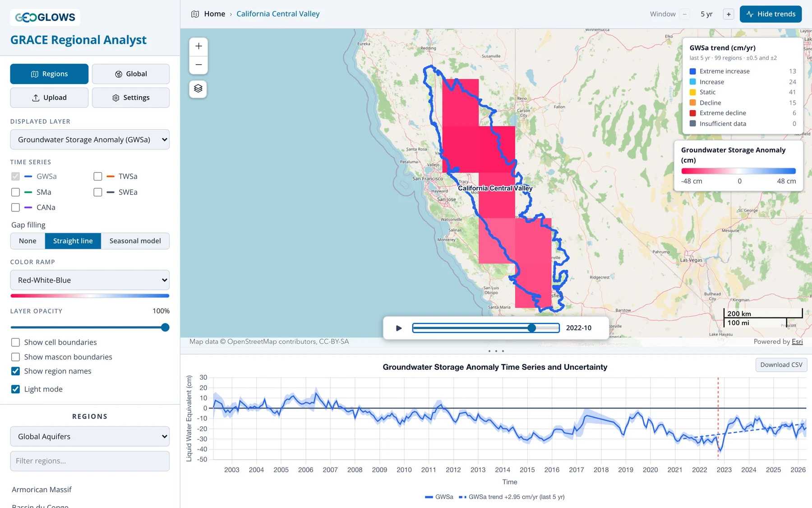Toggle GWSa trend series in chart legend
Image resolution: width=812 pixels, height=508 pixels.
512,497
